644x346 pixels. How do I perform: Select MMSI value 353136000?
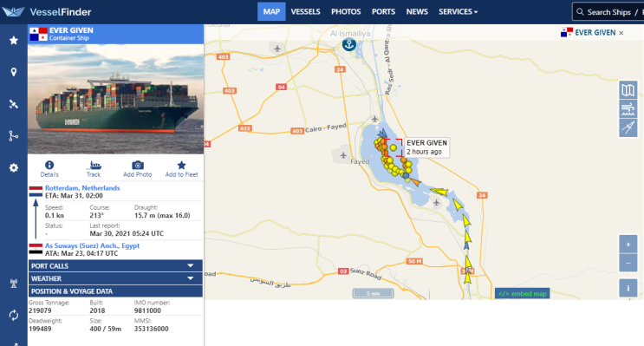point(151,329)
